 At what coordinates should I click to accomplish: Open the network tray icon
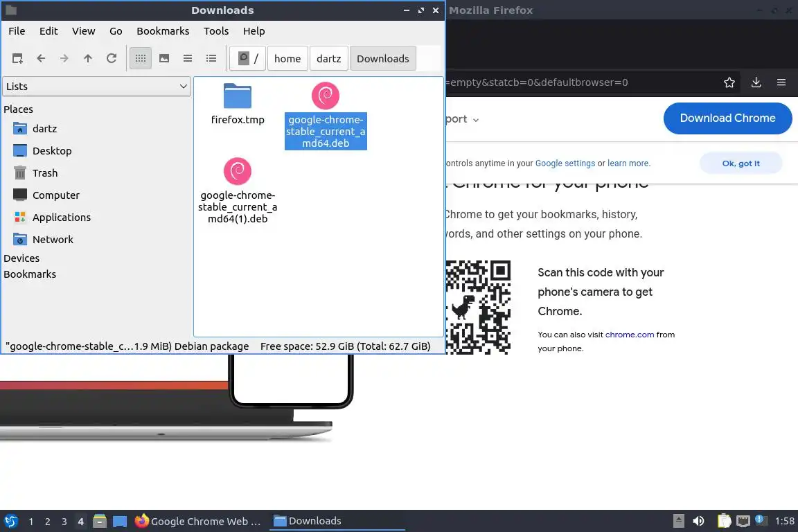743,522
